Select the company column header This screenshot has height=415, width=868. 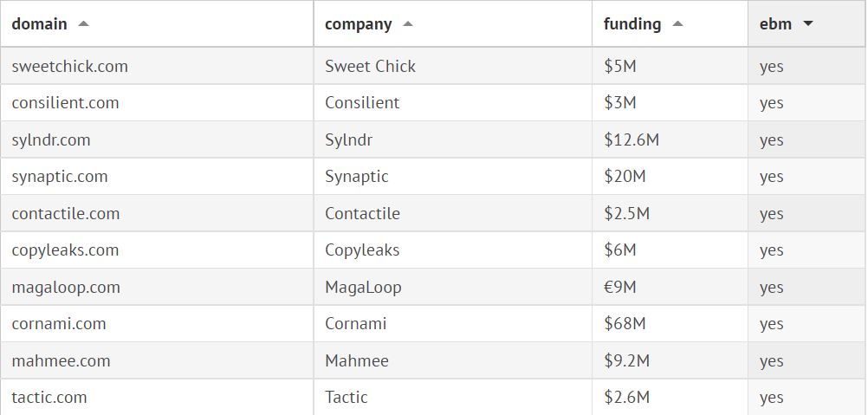click(x=358, y=24)
